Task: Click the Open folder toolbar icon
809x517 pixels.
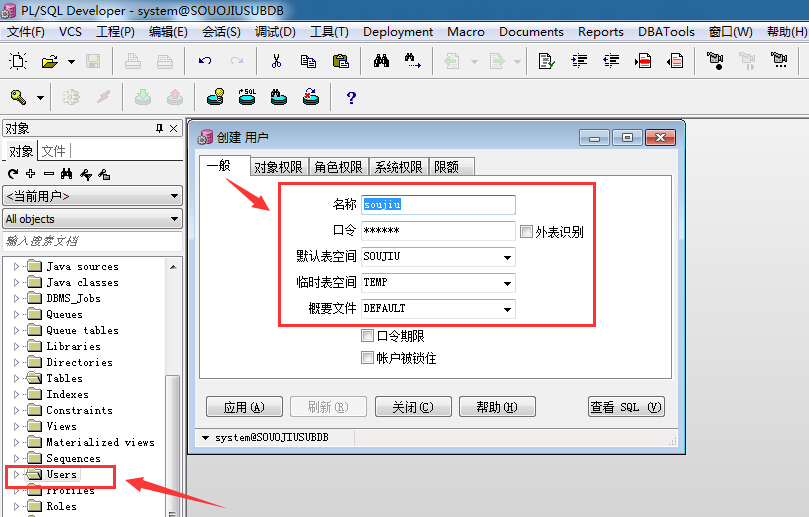Action: tap(50, 61)
